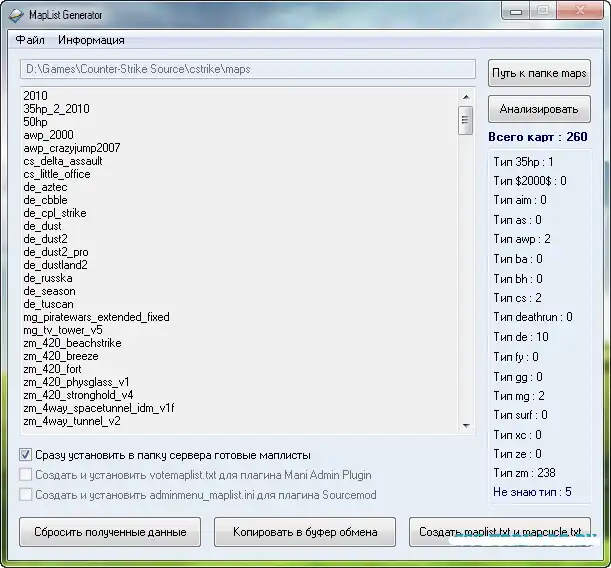Click scroll down arrow of map list

(x=465, y=425)
